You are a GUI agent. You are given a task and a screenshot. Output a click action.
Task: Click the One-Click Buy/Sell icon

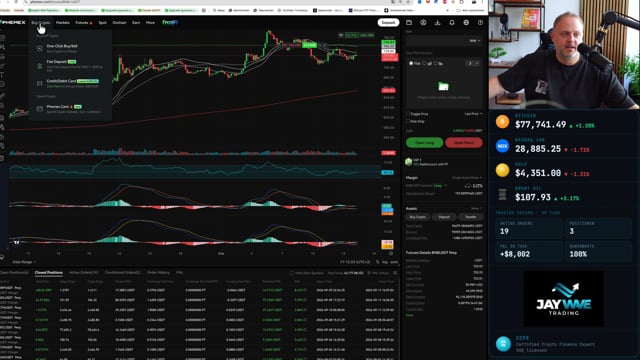[40, 49]
